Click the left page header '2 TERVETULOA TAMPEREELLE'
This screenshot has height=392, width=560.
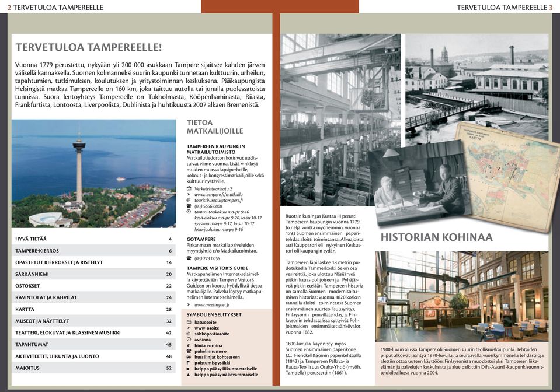tap(55, 7)
